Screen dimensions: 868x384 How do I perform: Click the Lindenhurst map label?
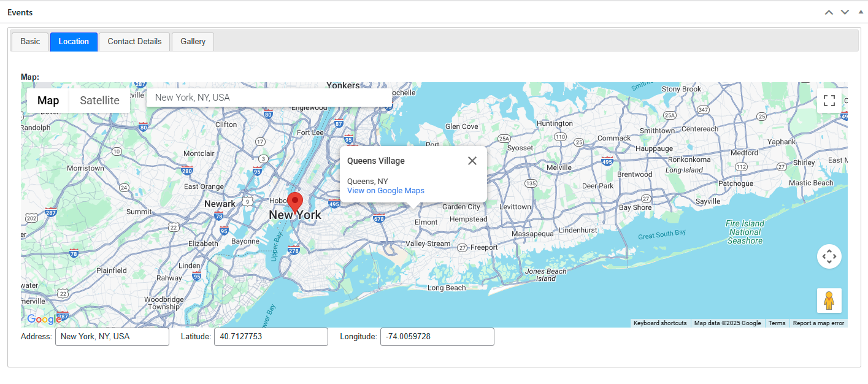coord(578,230)
